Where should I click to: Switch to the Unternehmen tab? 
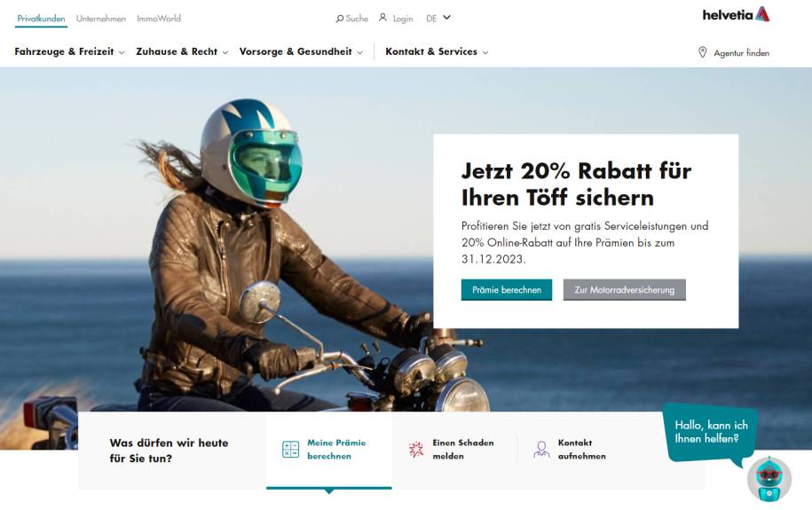[101, 19]
